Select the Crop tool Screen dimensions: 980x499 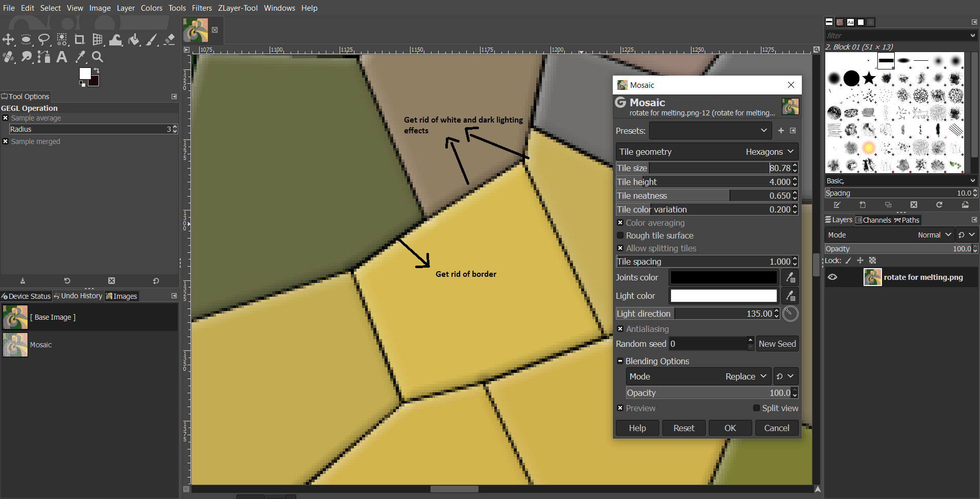click(x=80, y=39)
